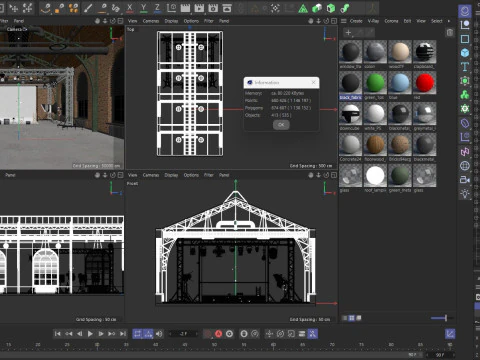The width and height of the screenshot is (480, 360).
Task: Open Display menu of Top viewport
Action: tap(171, 21)
